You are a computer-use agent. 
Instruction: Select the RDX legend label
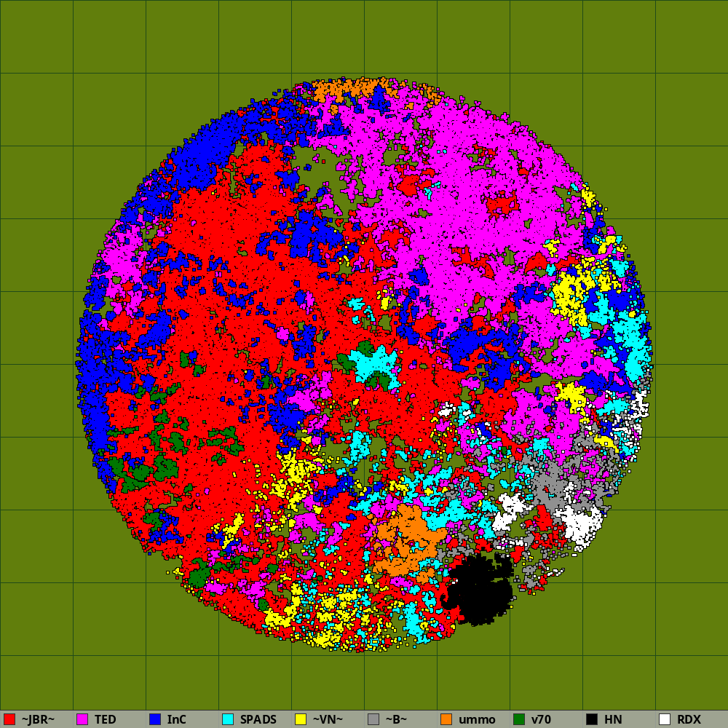pos(689,719)
